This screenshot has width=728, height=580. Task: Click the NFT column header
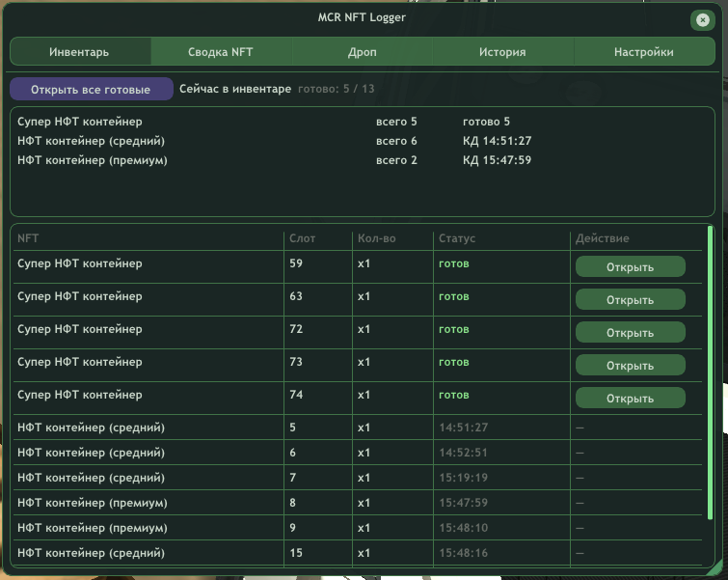(x=28, y=238)
